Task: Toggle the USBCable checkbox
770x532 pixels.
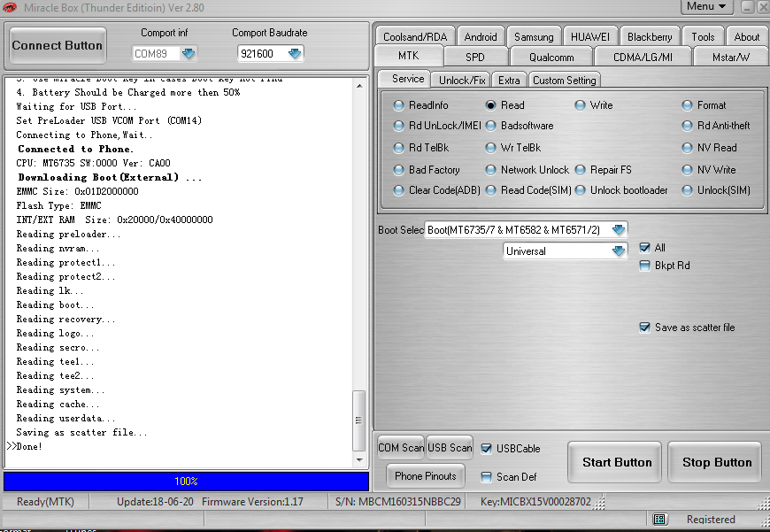Action: tap(486, 449)
